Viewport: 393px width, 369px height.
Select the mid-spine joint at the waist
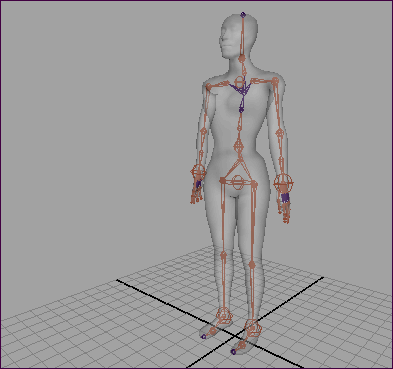(x=239, y=146)
